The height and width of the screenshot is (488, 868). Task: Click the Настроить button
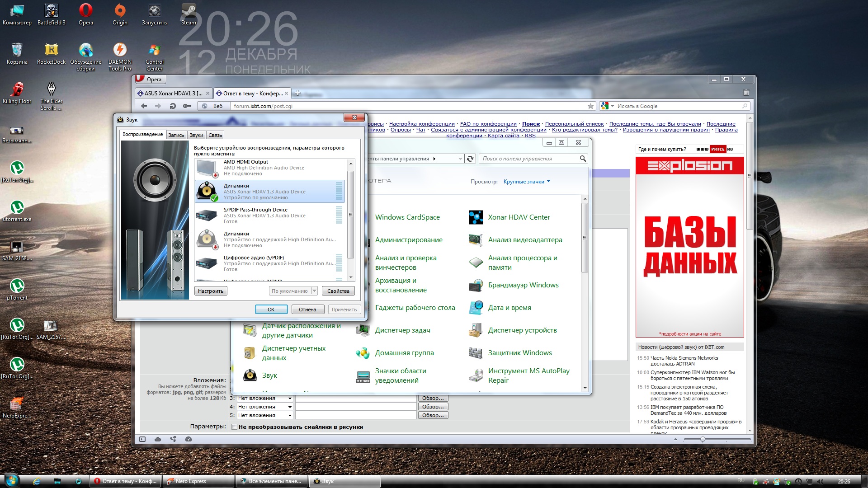[x=211, y=291]
